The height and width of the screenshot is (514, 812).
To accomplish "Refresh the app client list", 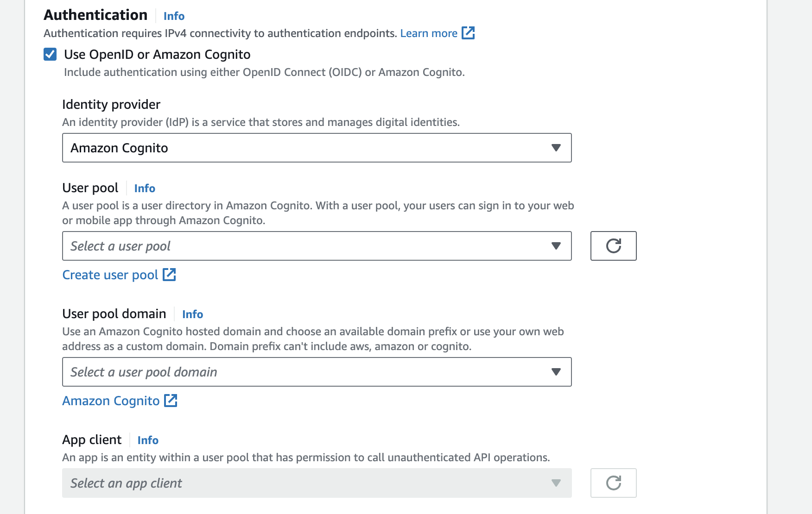I will pos(613,483).
